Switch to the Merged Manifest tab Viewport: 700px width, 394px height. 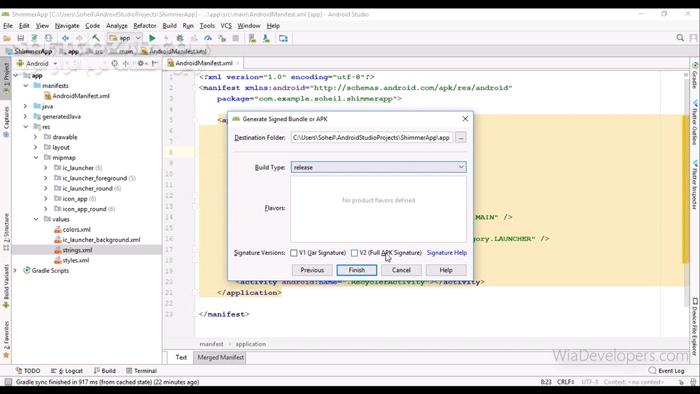click(221, 357)
